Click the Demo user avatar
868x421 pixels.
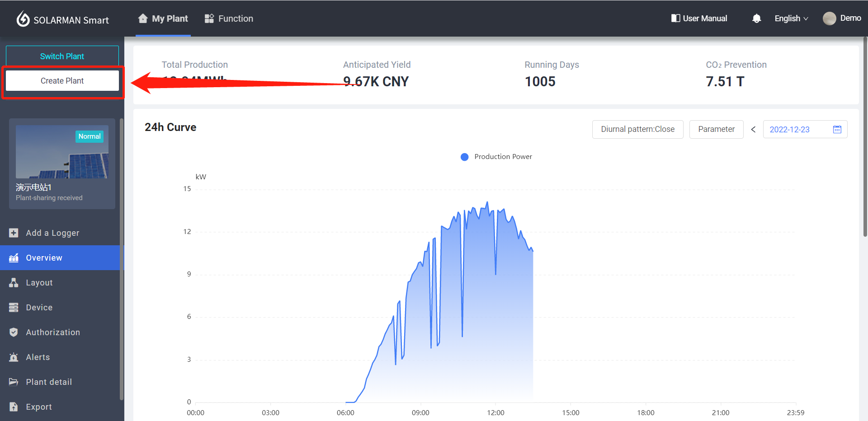829,19
